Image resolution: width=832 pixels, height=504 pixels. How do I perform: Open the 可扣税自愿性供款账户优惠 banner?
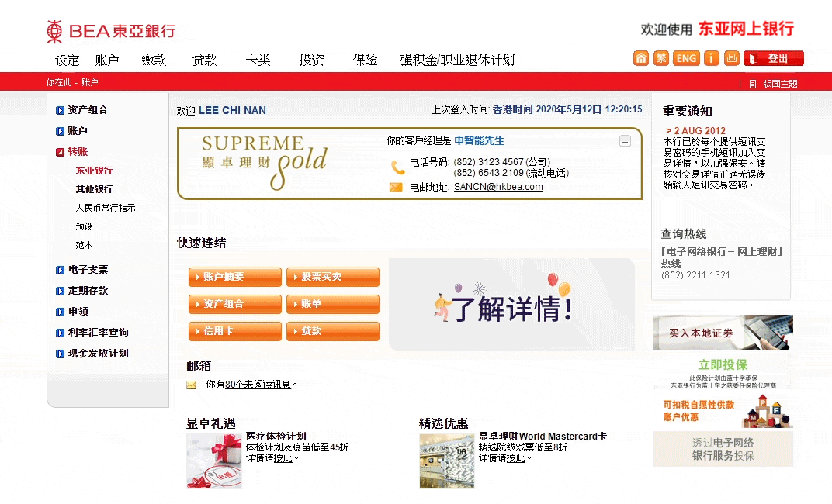tap(723, 411)
